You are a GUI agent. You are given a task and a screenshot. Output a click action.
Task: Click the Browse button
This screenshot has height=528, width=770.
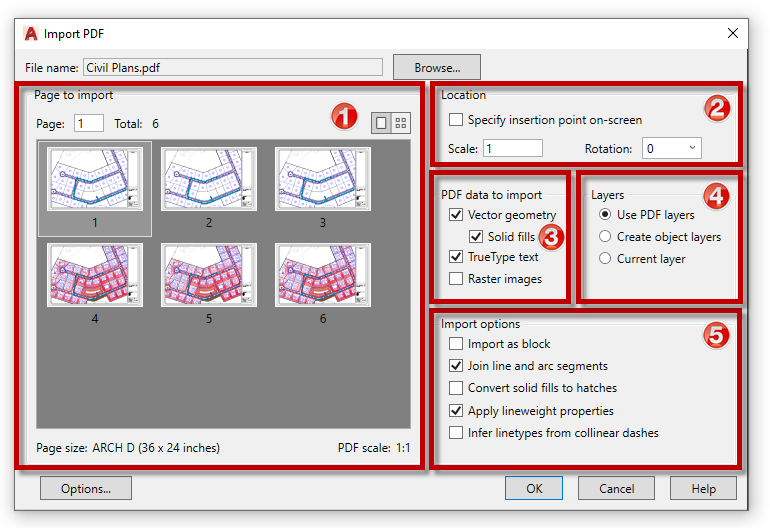coord(437,67)
